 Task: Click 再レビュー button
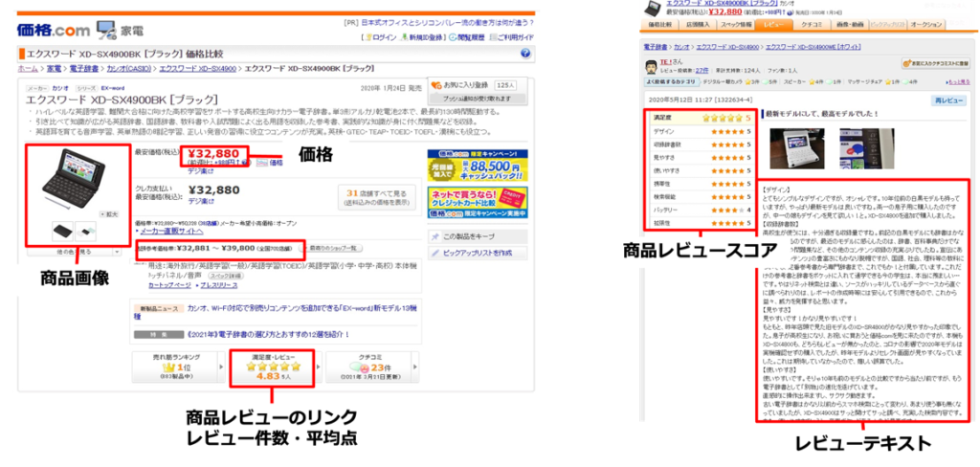948,100
